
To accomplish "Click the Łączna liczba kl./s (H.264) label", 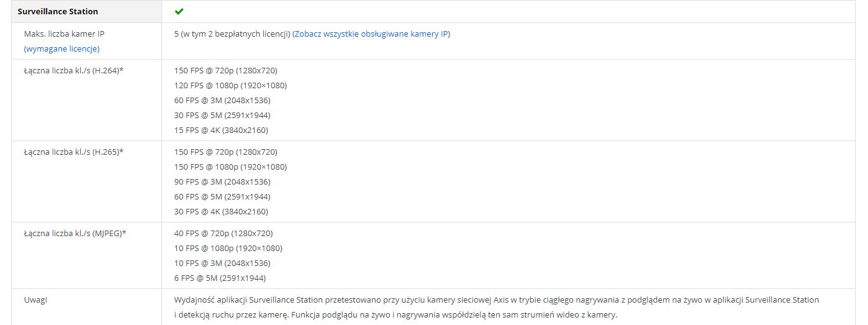I will [x=74, y=70].
